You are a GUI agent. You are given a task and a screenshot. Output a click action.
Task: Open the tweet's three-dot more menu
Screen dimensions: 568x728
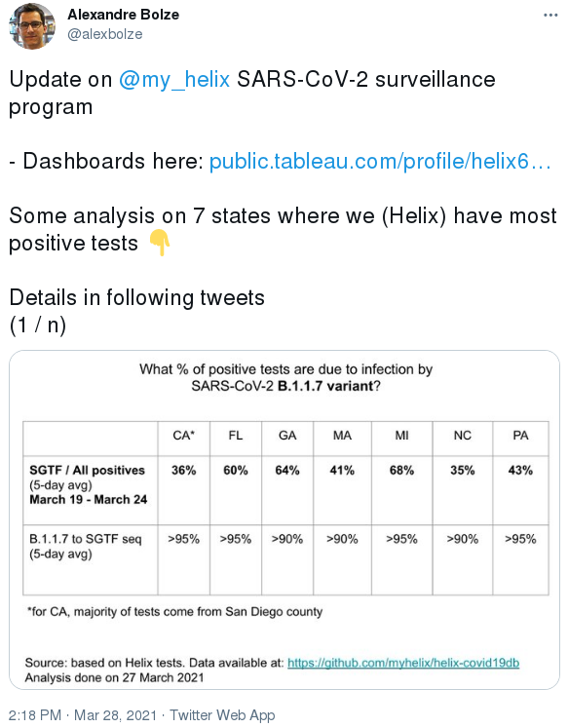pyautogui.click(x=550, y=16)
